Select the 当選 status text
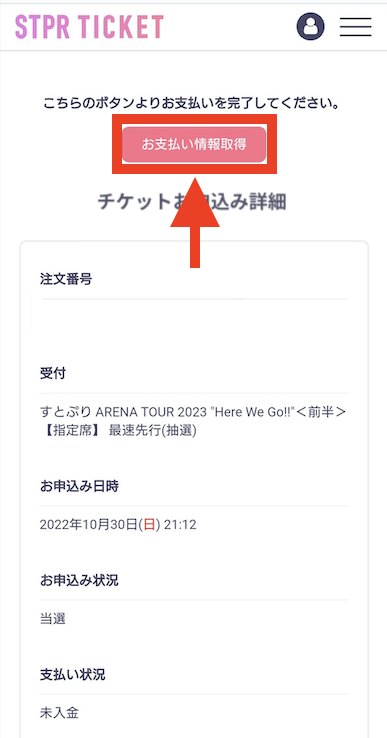Image resolution: width=387 pixels, height=738 pixels. pos(53,619)
